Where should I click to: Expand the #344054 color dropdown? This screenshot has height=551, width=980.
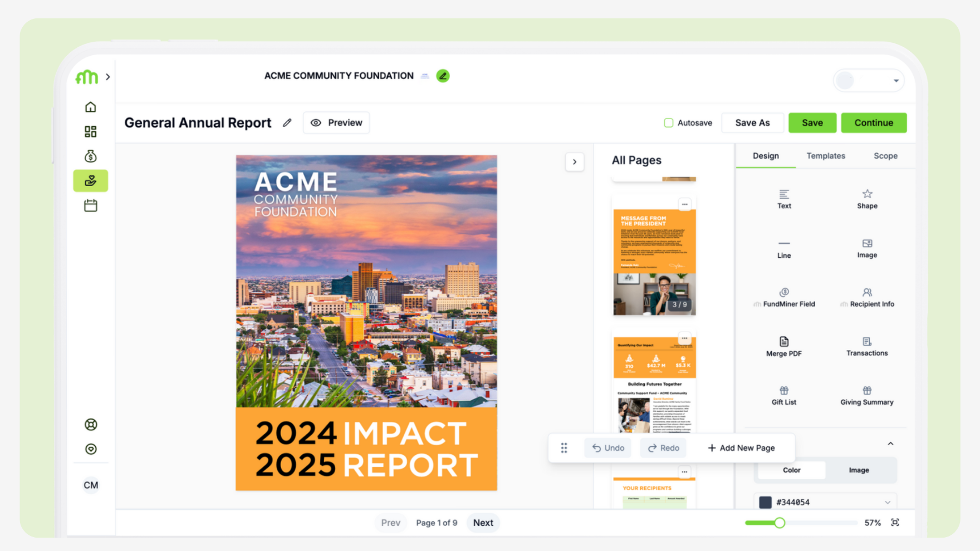pyautogui.click(x=887, y=502)
